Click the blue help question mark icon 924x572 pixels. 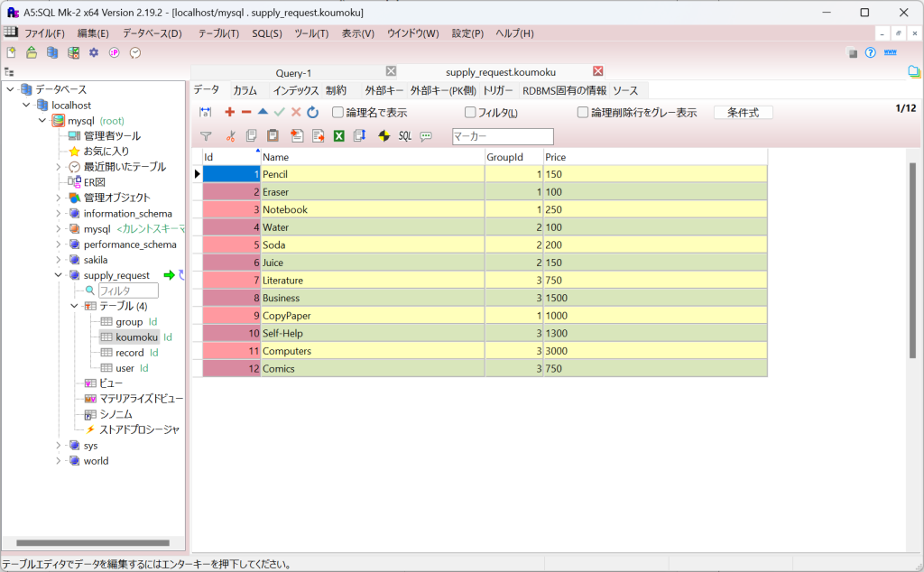871,53
